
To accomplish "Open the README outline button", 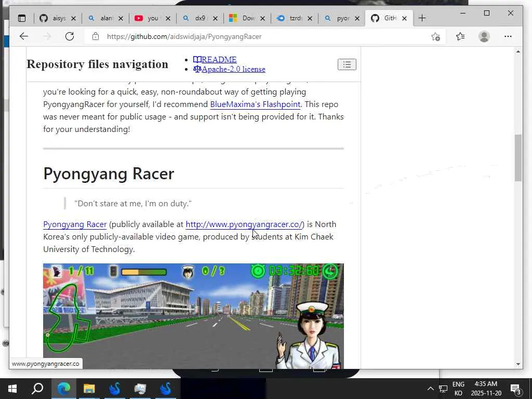I will pyautogui.click(x=347, y=64).
